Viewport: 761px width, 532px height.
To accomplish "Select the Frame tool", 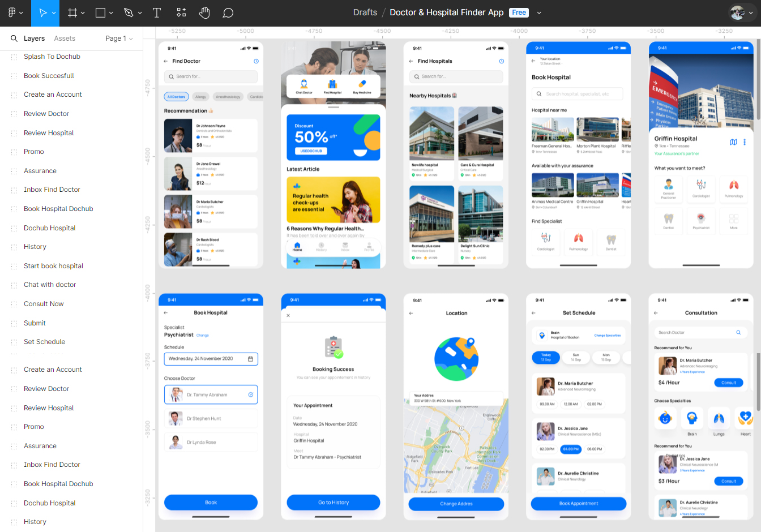I will (x=72, y=12).
